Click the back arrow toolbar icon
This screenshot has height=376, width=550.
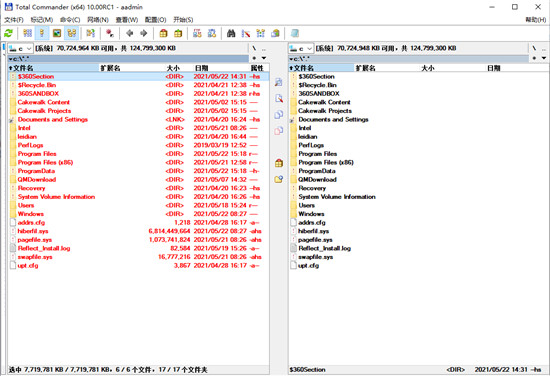tap(129, 33)
